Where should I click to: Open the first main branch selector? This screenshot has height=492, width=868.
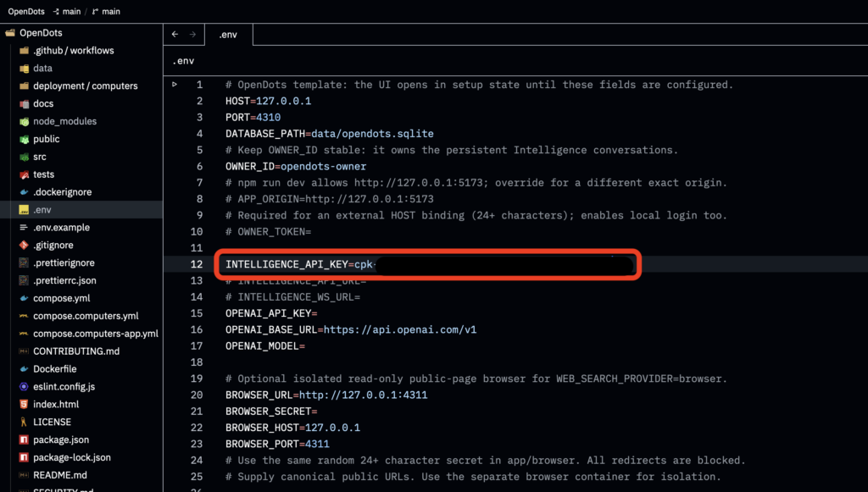(67, 11)
